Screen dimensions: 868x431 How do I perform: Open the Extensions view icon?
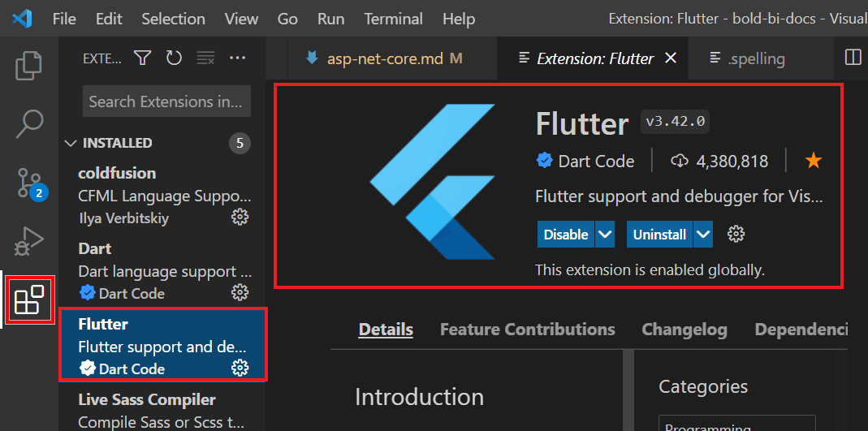30,301
